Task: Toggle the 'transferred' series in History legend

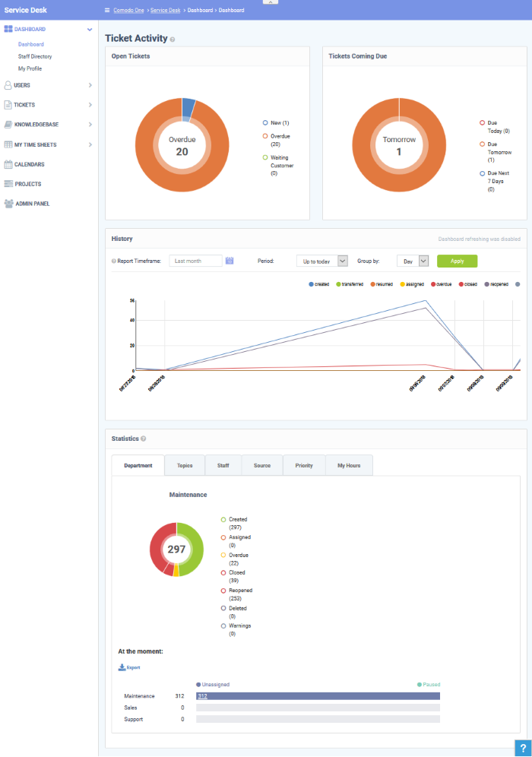Action: [350, 284]
